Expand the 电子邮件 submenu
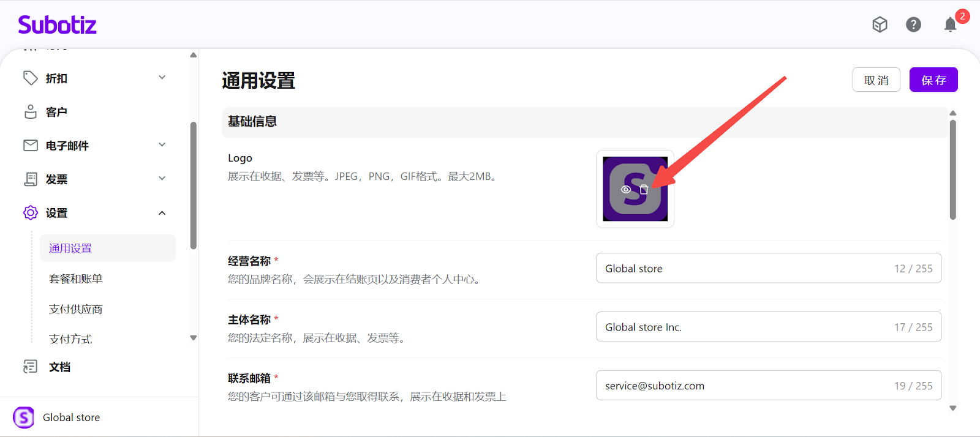 [162, 145]
